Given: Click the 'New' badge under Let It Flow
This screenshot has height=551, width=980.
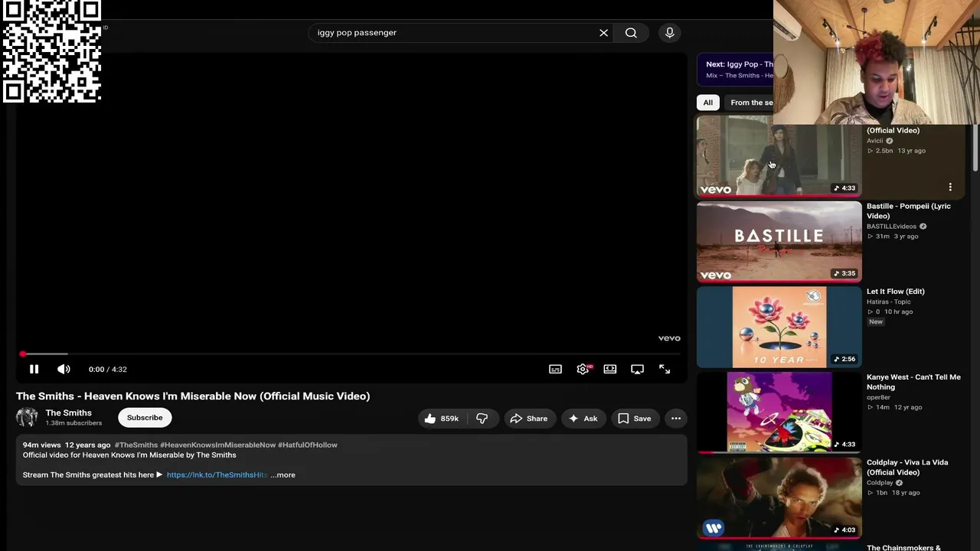Looking at the screenshot, I should tap(876, 322).
